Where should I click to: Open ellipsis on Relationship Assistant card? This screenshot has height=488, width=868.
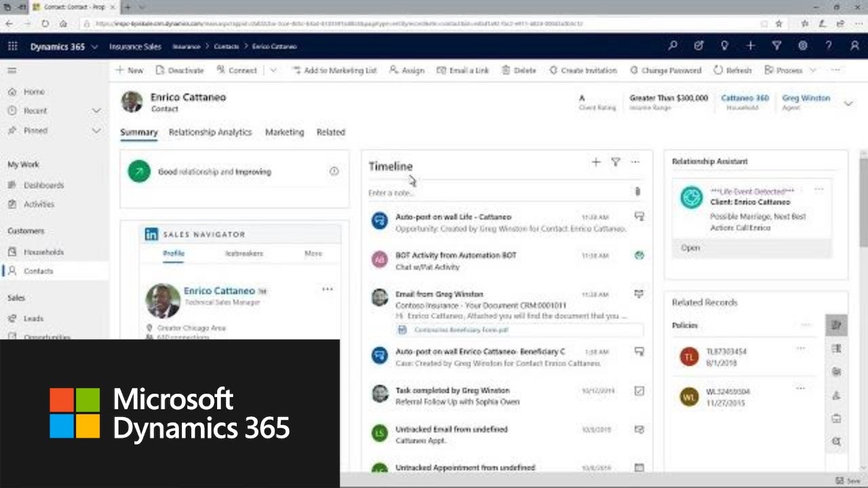(819, 190)
